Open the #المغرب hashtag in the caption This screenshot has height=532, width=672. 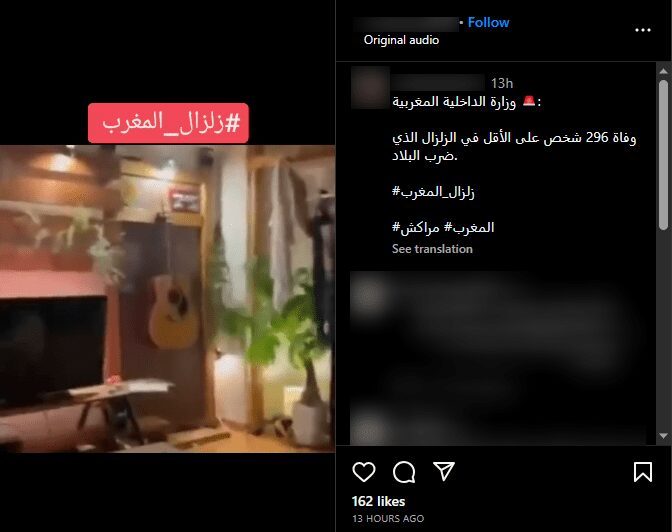pyautogui.click(x=469, y=227)
